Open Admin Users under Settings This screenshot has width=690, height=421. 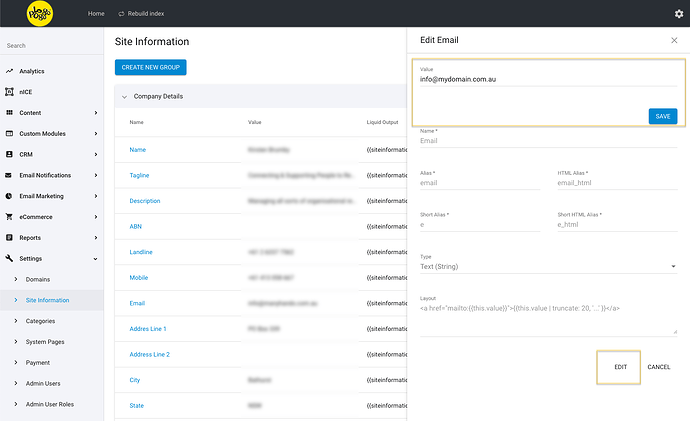click(43, 383)
